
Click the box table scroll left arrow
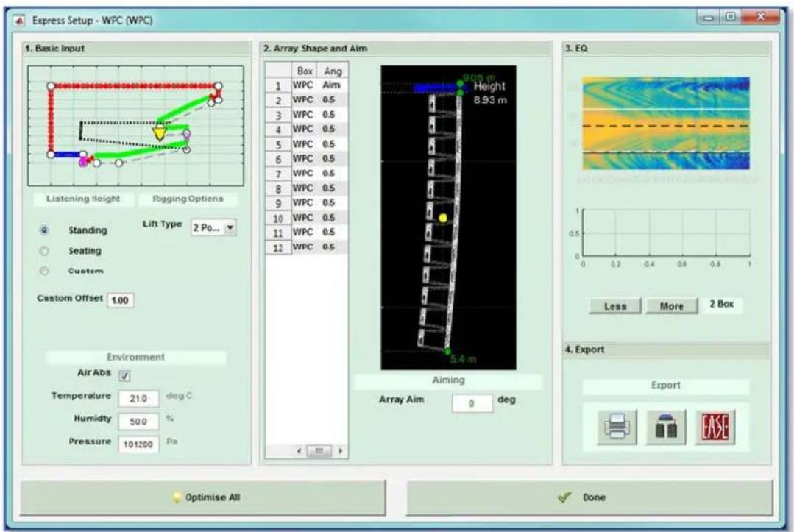299,450
